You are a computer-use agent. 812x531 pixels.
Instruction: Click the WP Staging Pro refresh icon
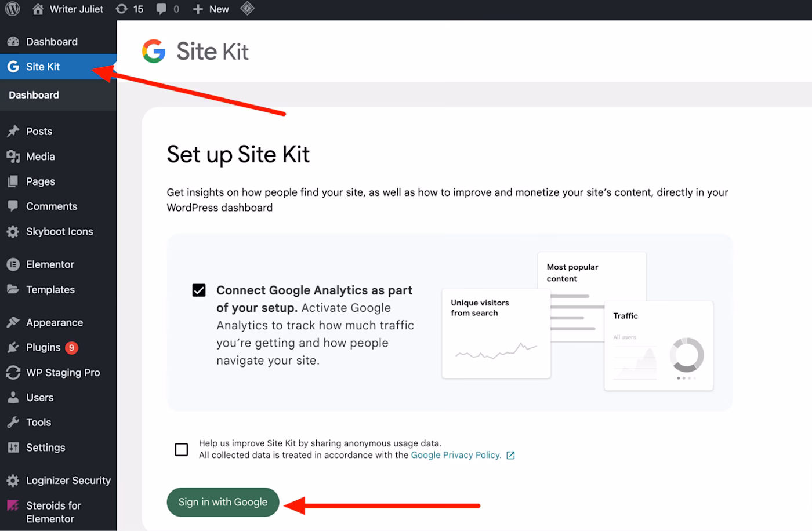(x=13, y=373)
